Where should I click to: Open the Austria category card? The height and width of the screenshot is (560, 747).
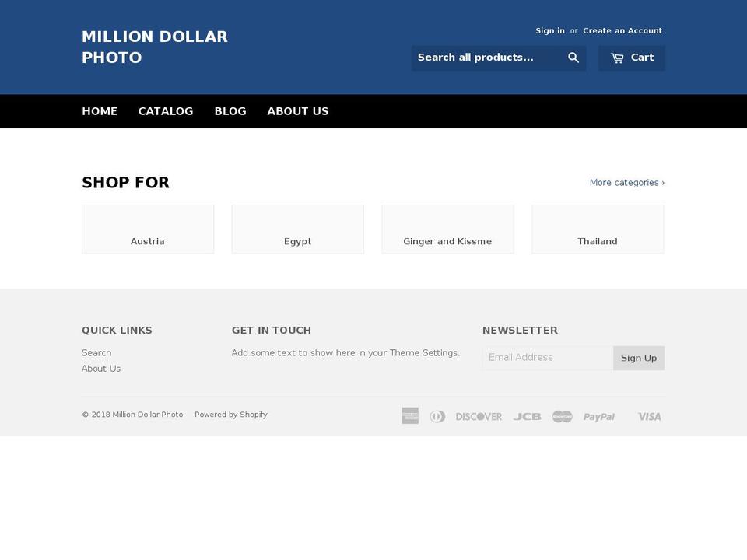pos(148,229)
